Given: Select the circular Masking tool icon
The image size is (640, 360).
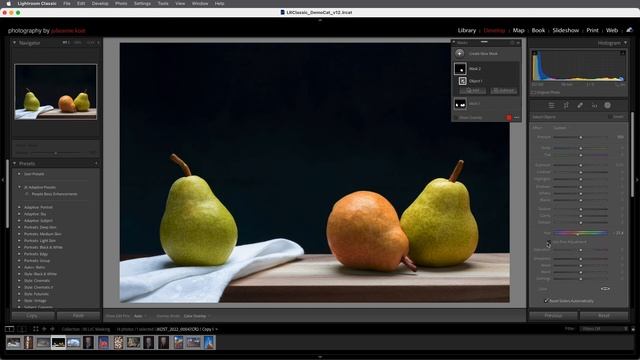Looking at the screenshot, I should coord(608,105).
